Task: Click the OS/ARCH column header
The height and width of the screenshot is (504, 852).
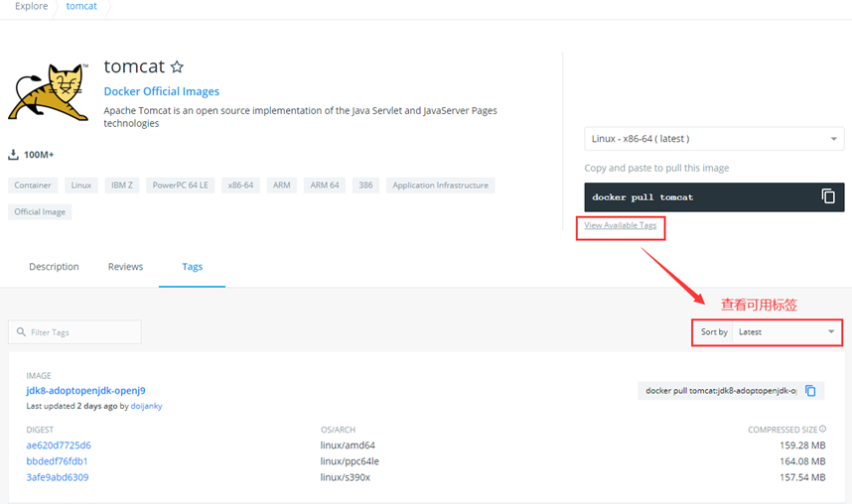Action: click(x=338, y=430)
